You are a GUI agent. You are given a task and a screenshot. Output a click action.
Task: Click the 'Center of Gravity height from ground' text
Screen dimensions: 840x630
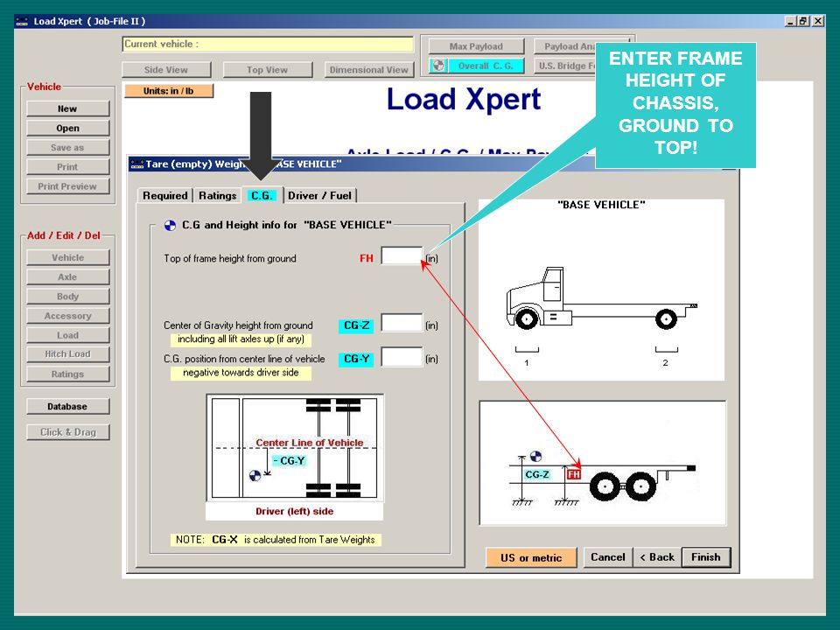point(238,325)
